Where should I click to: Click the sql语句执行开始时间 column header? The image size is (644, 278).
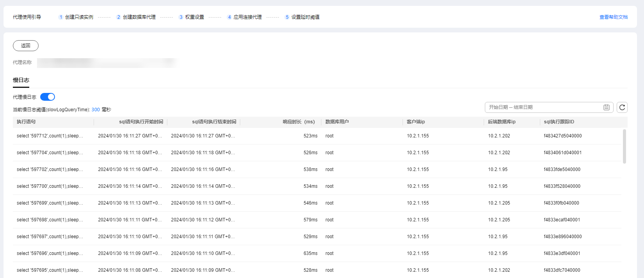(x=141, y=122)
